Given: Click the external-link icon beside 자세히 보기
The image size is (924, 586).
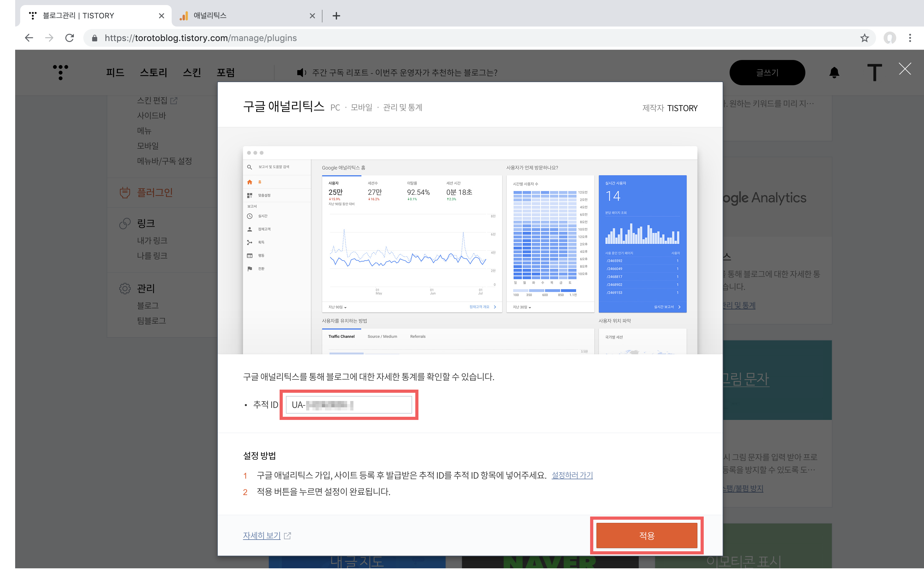Looking at the screenshot, I should [287, 536].
